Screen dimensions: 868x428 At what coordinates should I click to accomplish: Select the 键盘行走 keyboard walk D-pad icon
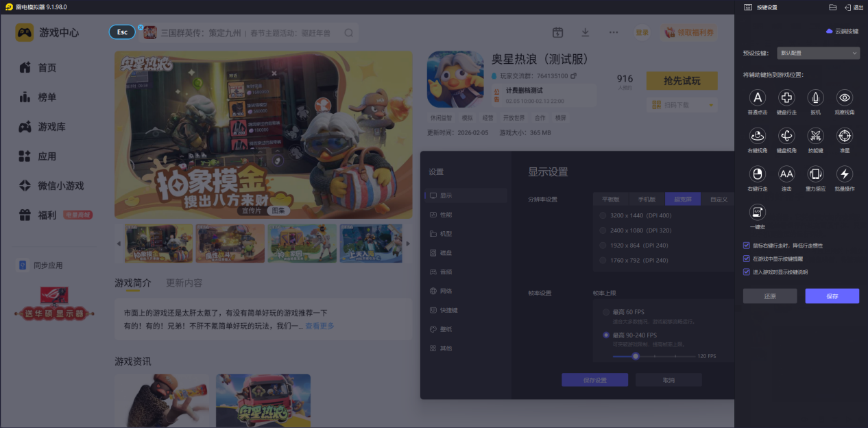[x=786, y=97]
